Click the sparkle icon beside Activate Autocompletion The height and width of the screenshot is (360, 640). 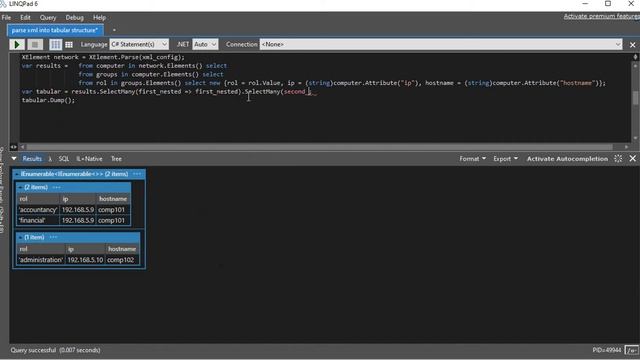(618, 158)
